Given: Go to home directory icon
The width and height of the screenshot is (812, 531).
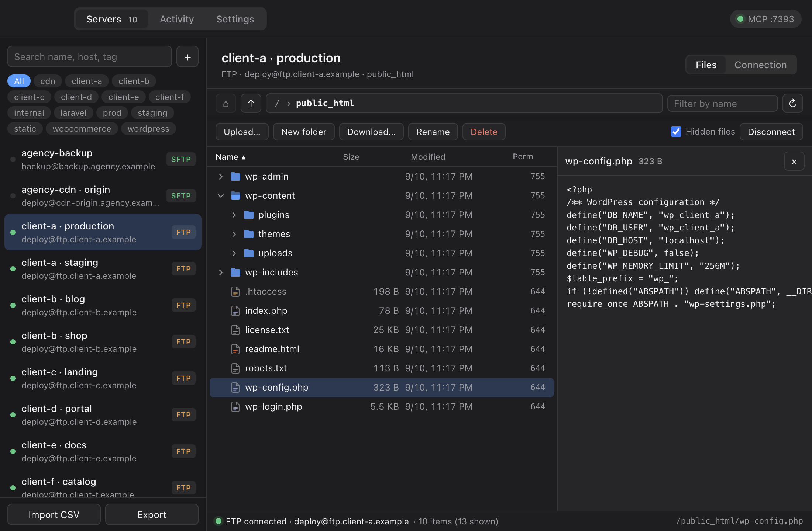Looking at the screenshot, I should (226, 104).
